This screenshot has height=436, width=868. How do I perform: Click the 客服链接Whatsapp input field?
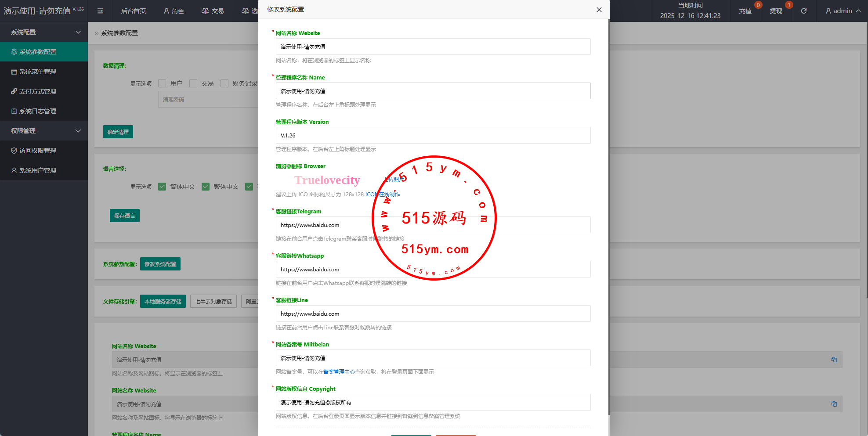click(433, 269)
